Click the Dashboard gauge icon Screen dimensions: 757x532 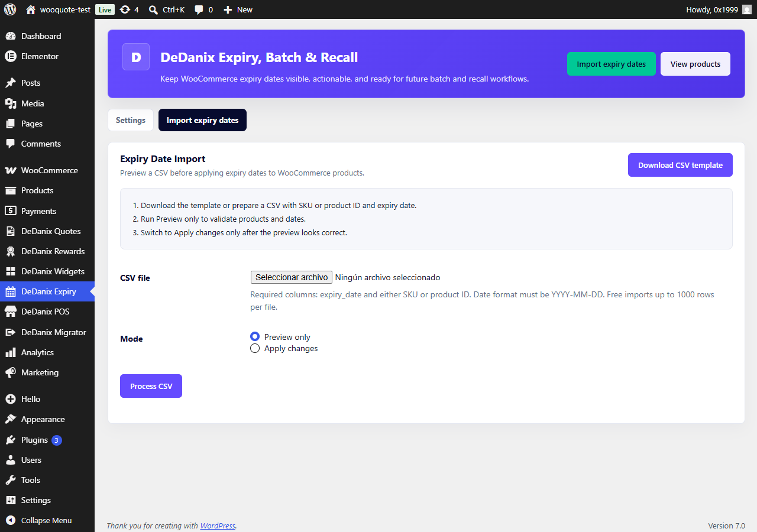[11, 36]
